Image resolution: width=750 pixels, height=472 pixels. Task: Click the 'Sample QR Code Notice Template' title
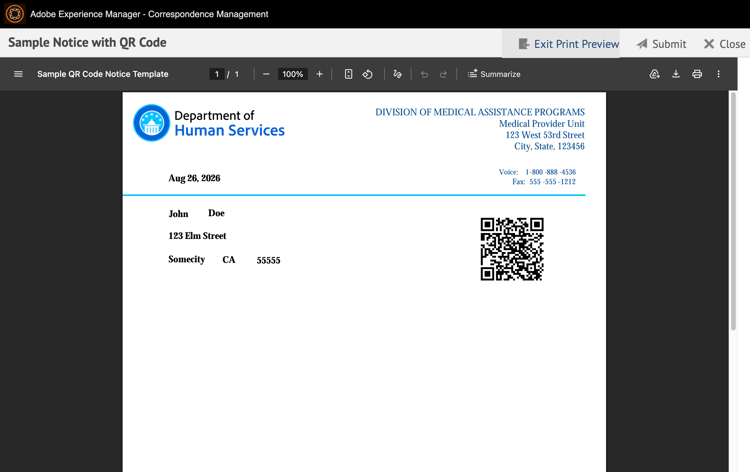(103, 74)
